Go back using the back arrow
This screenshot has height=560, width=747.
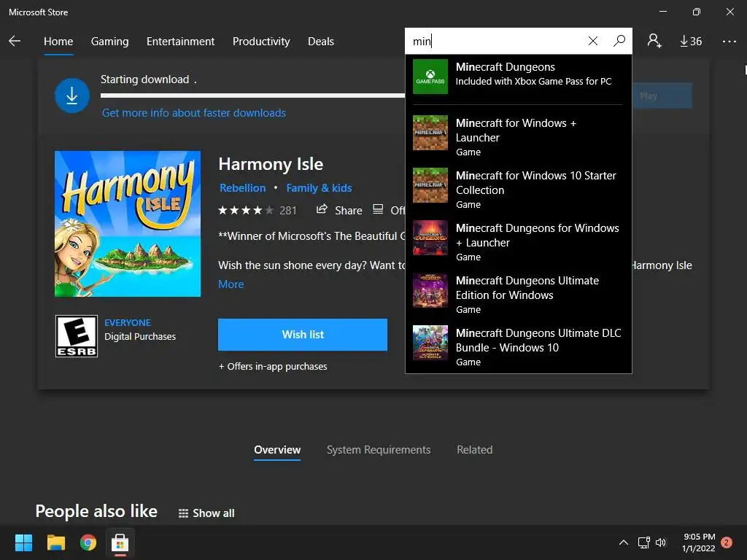[15, 41]
